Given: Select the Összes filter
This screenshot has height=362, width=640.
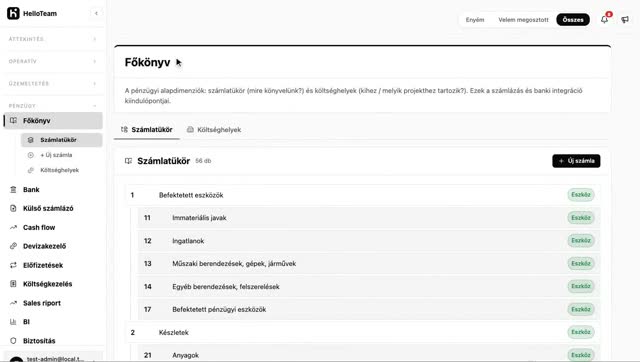Looking at the screenshot, I should click(573, 20).
